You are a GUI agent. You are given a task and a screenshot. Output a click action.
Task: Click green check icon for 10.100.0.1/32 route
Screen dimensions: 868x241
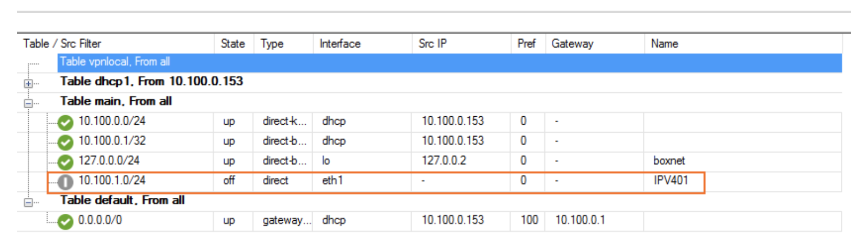coord(65,142)
